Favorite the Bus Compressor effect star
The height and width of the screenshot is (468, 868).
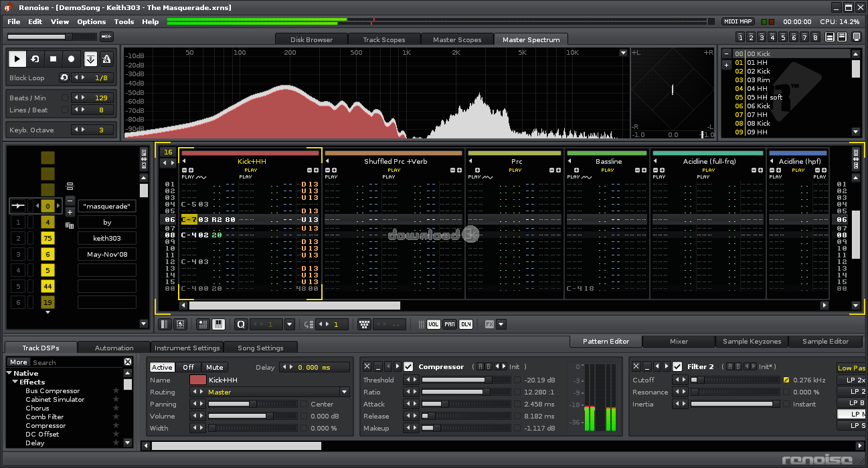pos(116,391)
